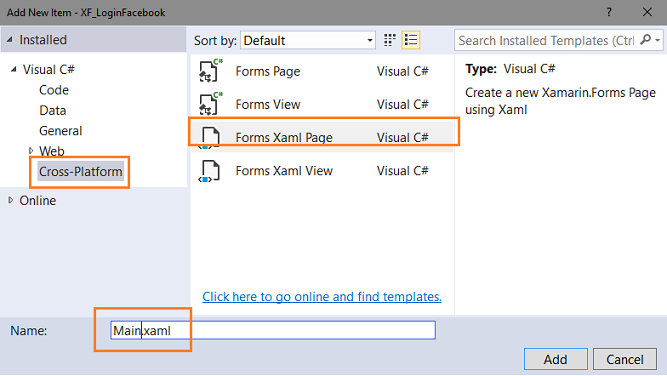The width and height of the screenshot is (667, 376).
Task: Select the Code category
Action: [x=54, y=90]
